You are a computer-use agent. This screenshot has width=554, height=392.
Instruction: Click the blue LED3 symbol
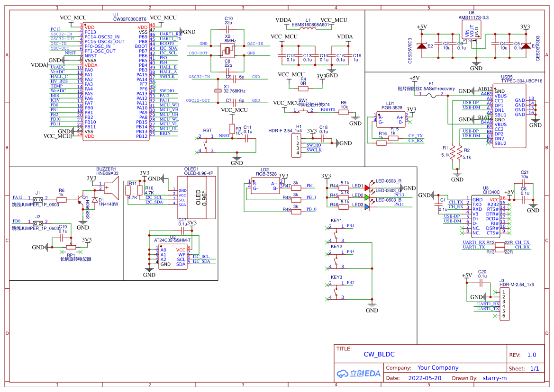(x=367, y=206)
